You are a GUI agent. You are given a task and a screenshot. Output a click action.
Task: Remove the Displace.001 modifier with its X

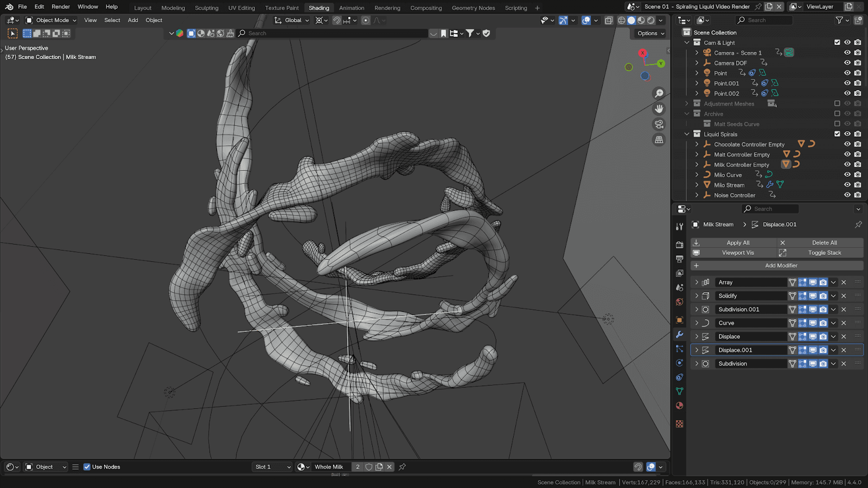point(844,350)
